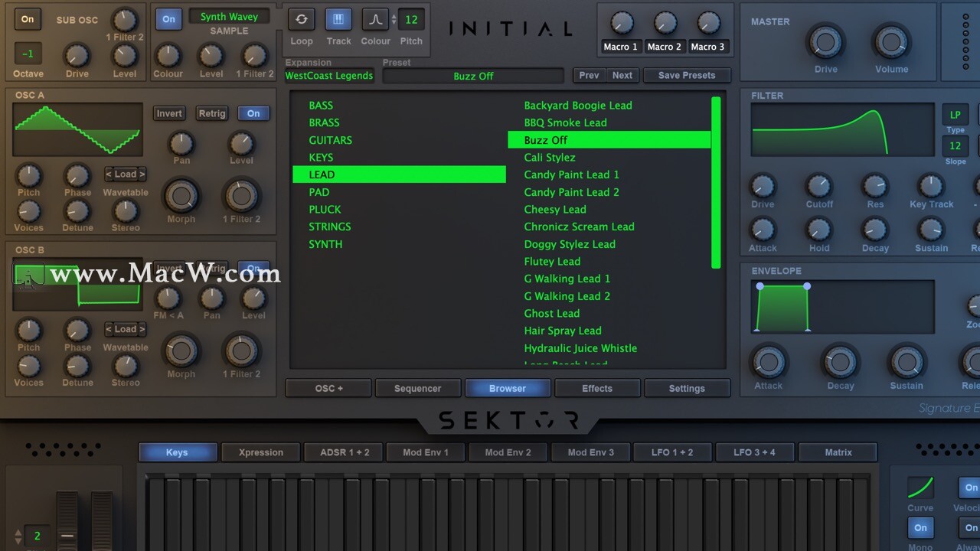The height and width of the screenshot is (551, 980).
Task: Open the Matrix tab
Action: (838, 452)
